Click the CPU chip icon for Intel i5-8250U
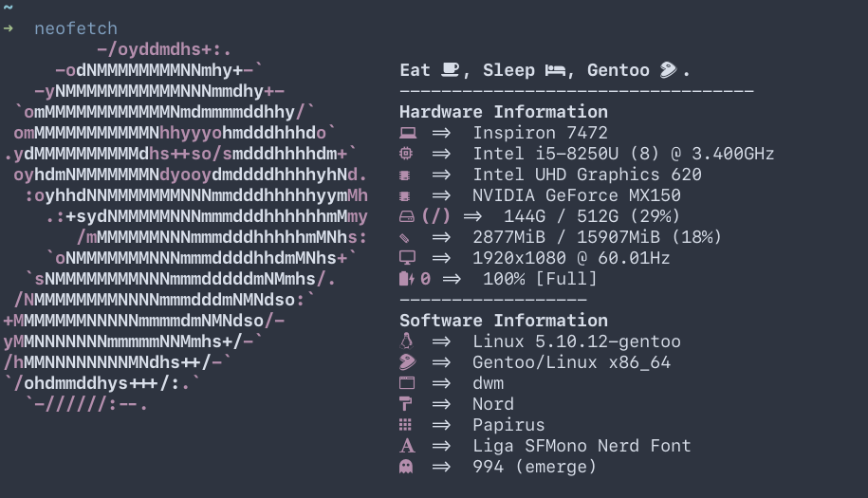Viewport: 868px width, 498px height. [407, 154]
